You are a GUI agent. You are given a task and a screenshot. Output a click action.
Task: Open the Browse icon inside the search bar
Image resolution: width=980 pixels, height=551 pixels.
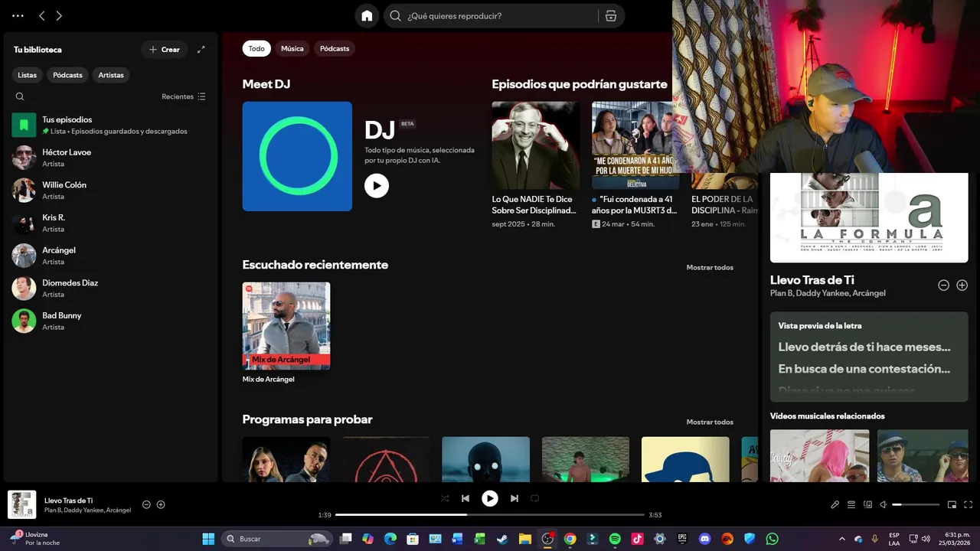pyautogui.click(x=611, y=16)
